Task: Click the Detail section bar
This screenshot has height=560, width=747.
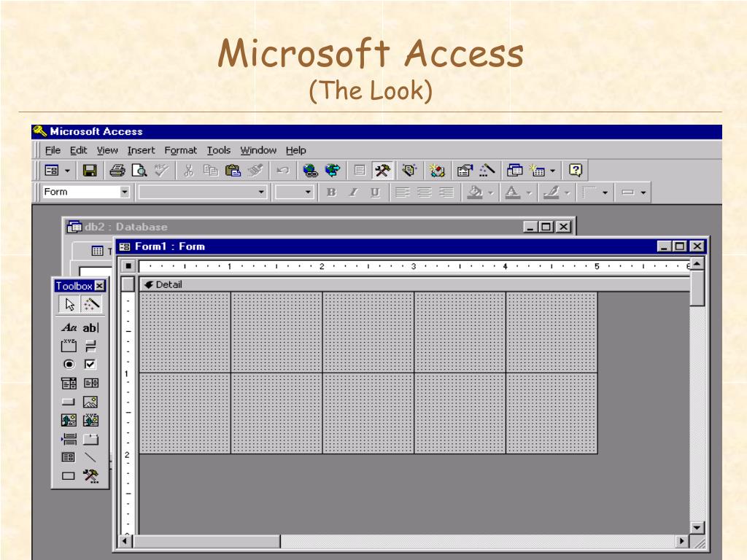Action: tap(414, 284)
